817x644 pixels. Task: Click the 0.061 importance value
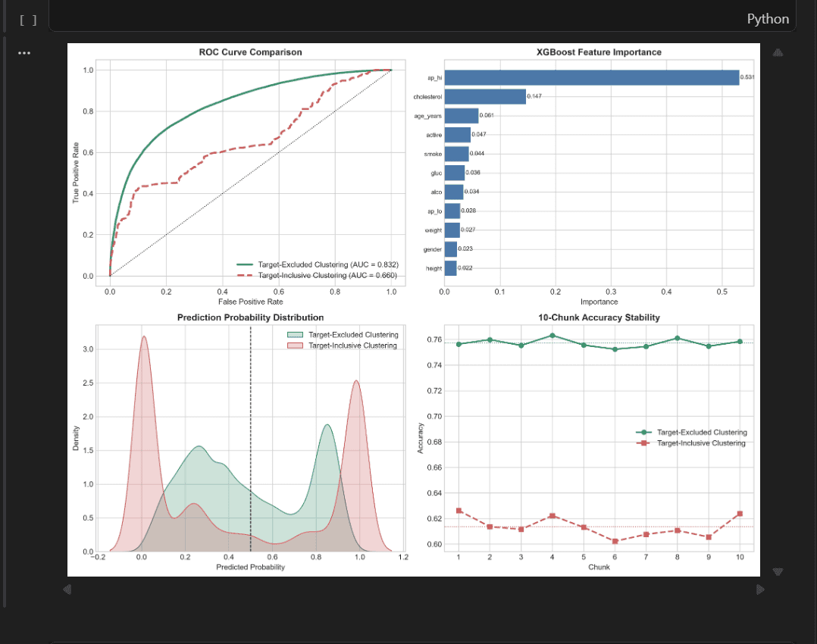tap(487, 115)
